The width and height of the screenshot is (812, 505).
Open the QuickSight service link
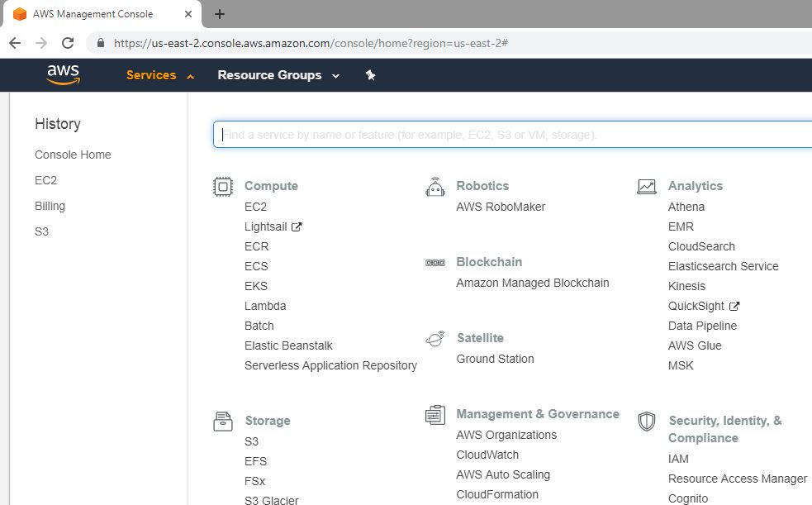696,306
